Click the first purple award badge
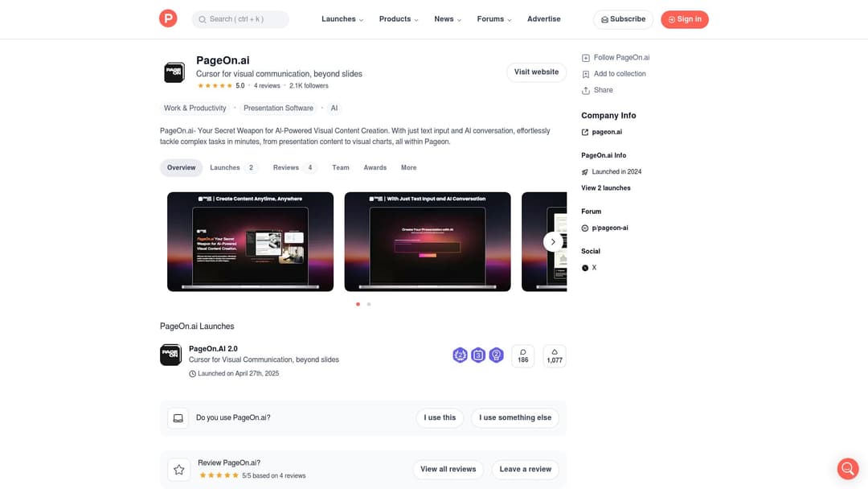This screenshot has width=868, height=489. (460, 355)
